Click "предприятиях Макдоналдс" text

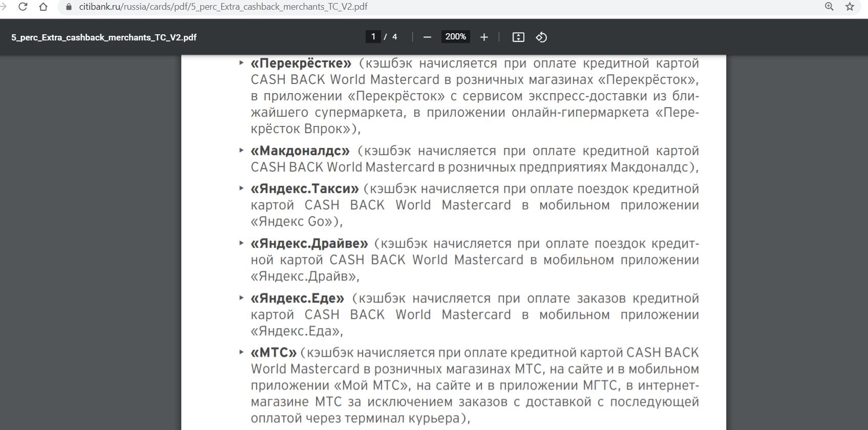[x=604, y=167]
